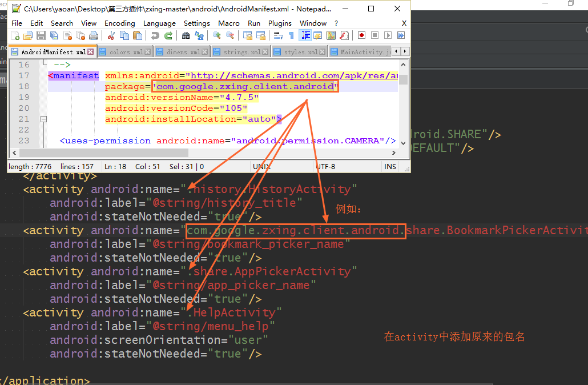This screenshot has height=385, width=588.
Task: Open the Run menu
Action: pyautogui.click(x=254, y=23)
